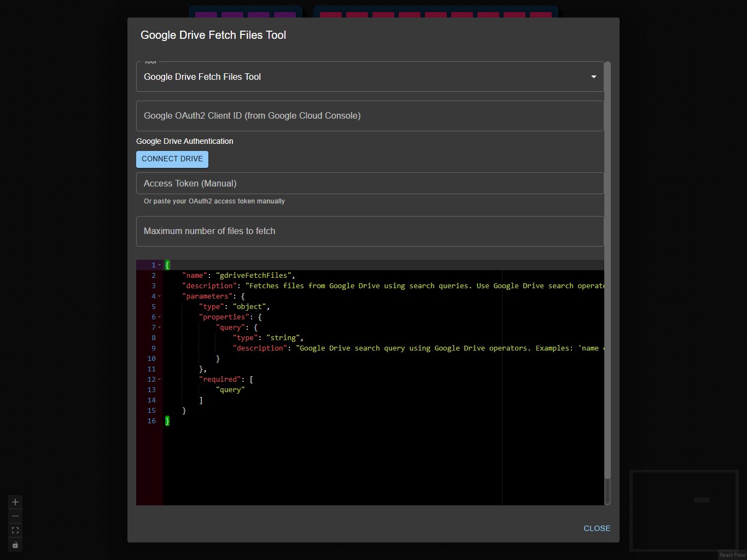This screenshot has width=747, height=560.
Task: Collapse code fold at line 1
Action: point(160,265)
